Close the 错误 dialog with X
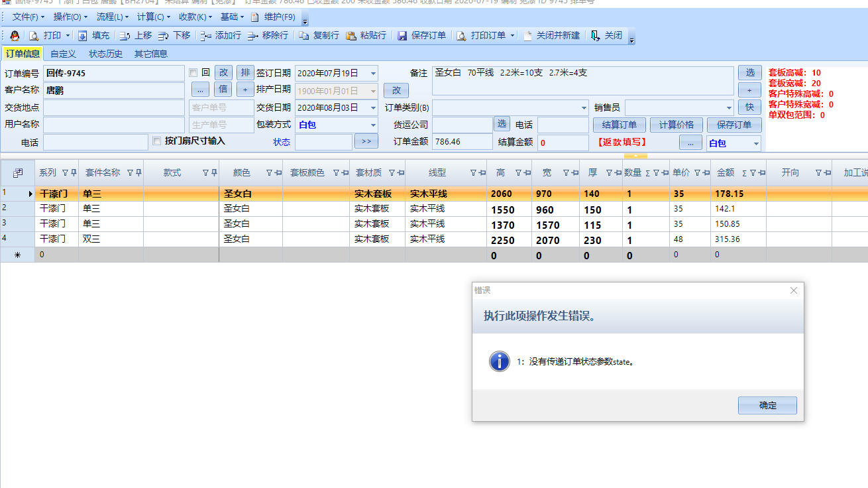The width and height of the screenshot is (868, 488). point(794,290)
